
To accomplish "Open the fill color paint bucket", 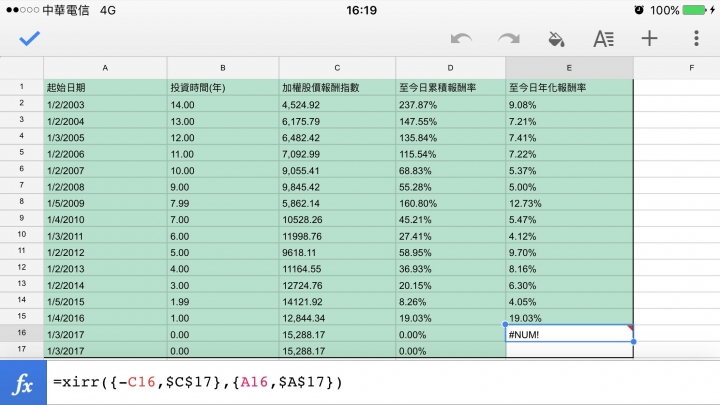I will (557, 39).
